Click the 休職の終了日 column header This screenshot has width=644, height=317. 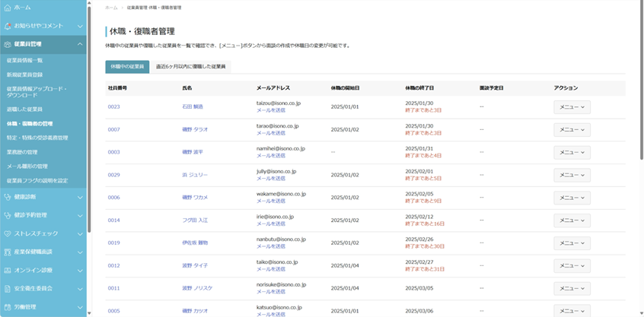tap(419, 88)
